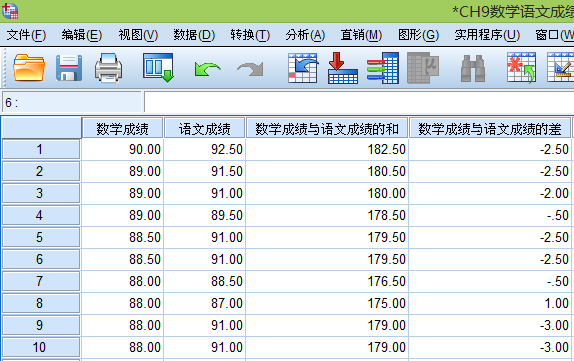This screenshot has width=574, height=361.
Task: Click cell 176.50 in row 7
Action: [327, 281]
